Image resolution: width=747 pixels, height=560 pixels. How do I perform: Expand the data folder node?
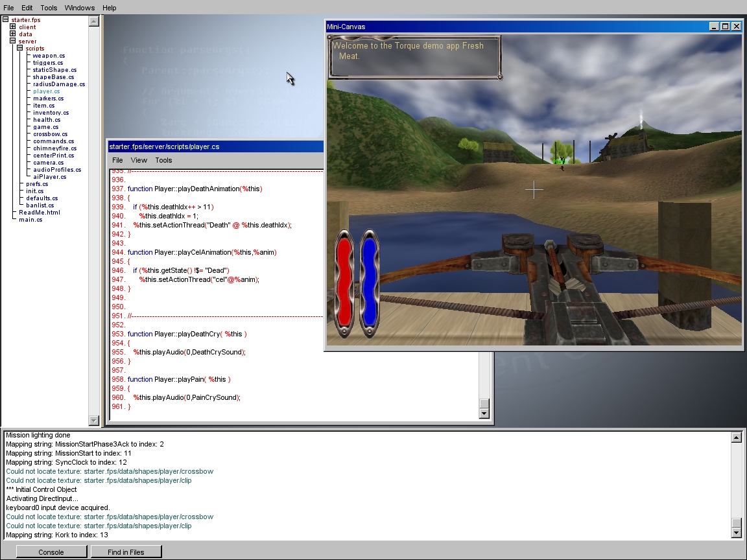12,34
